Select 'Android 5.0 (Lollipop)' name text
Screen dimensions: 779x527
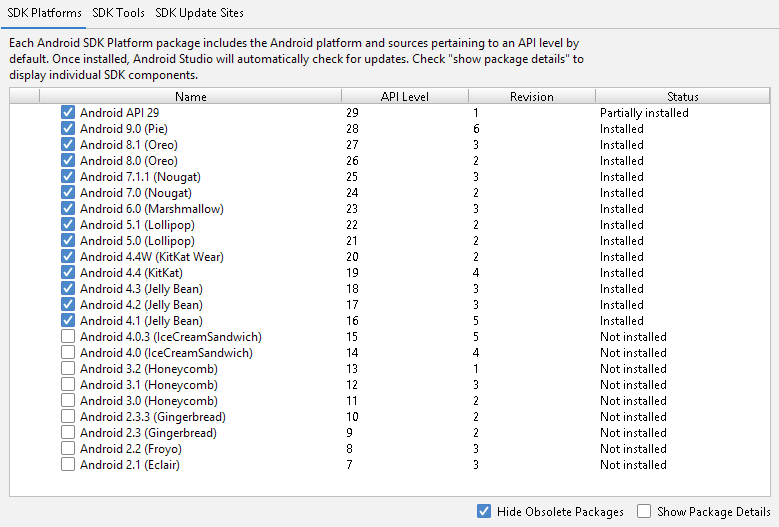(138, 241)
